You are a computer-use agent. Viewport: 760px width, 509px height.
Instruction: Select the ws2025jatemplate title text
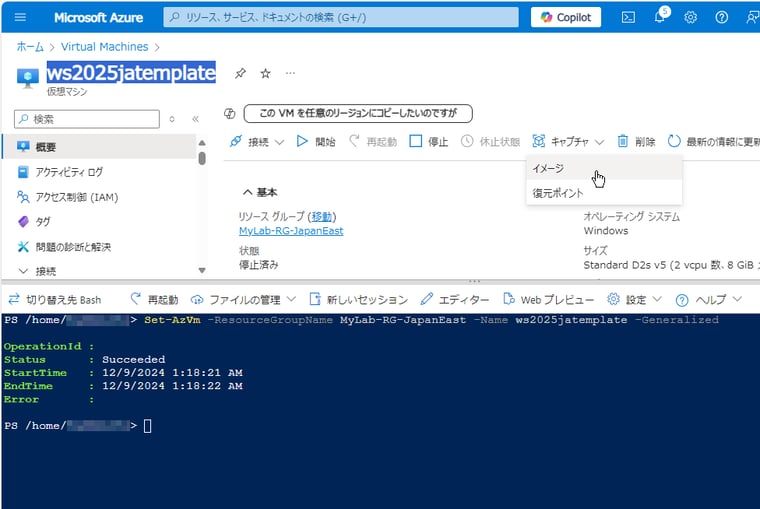tap(131, 72)
